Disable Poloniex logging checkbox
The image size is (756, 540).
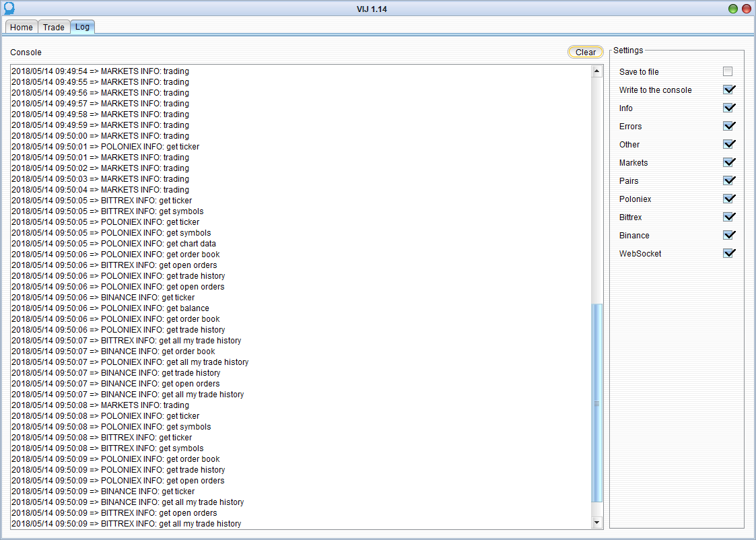coord(728,199)
